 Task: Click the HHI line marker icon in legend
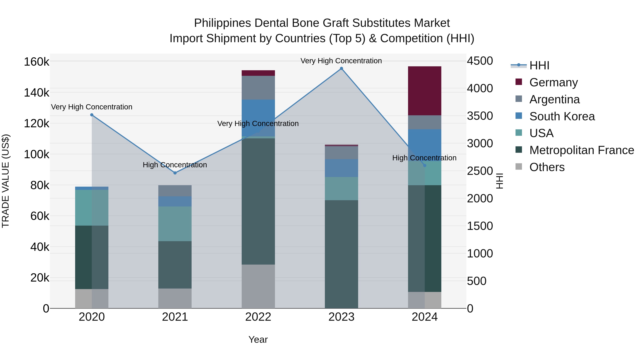click(x=519, y=65)
